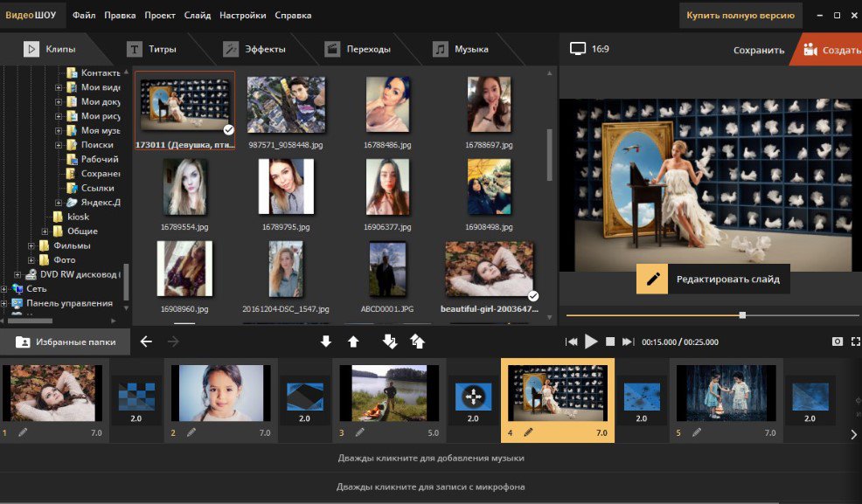862x504 pixels.
Task: Click the pencil icon on slide 3
Action: click(x=359, y=432)
